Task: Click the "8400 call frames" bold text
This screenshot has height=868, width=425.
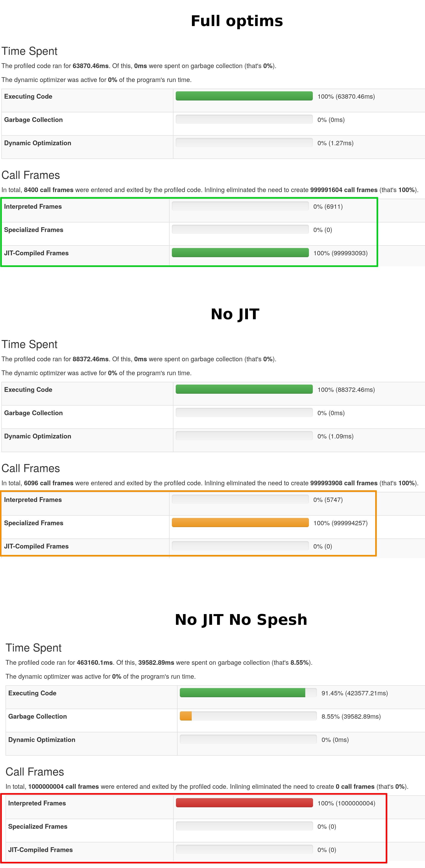Action: pyautogui.click(x=48, y=190)
